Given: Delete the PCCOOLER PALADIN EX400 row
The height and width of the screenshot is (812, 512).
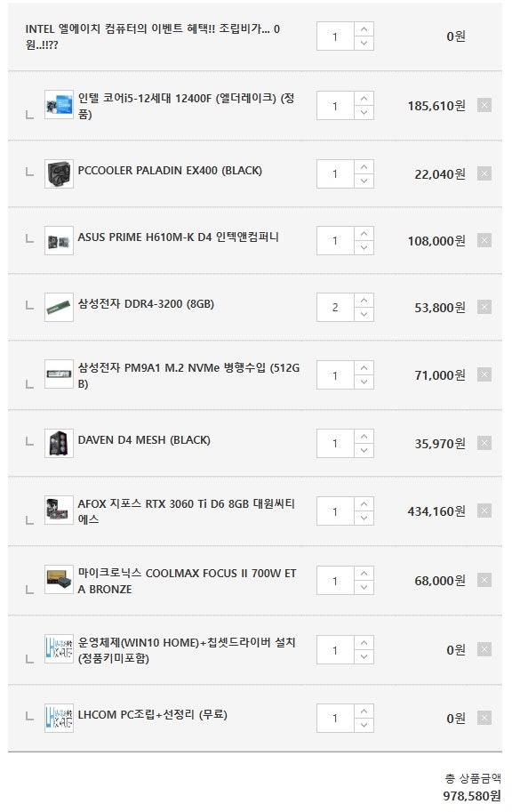Looking at the screenshot, I should click(484, 173).
